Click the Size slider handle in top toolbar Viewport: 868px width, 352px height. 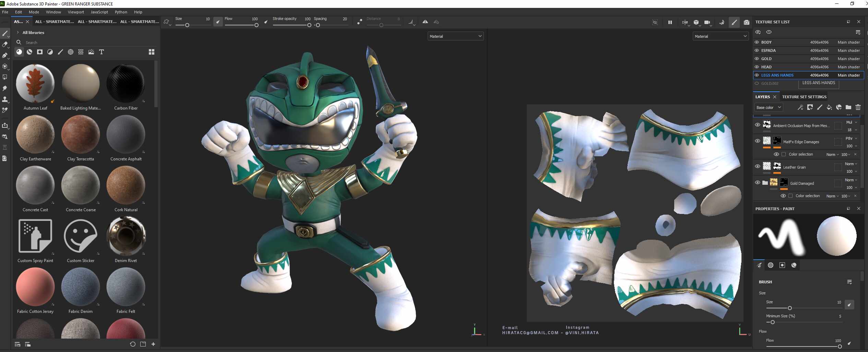coord(187,25)
